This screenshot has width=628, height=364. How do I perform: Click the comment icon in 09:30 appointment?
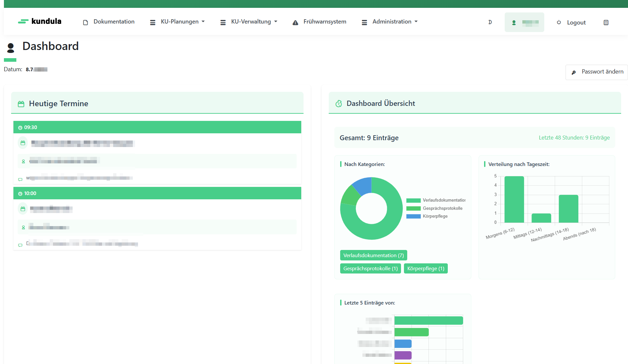coord(20,179)
